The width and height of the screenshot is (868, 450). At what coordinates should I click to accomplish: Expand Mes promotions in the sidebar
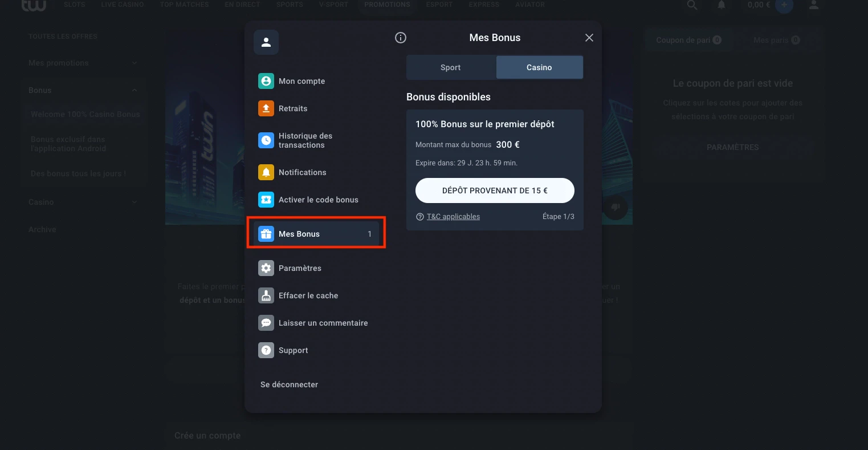coord(83,63)
